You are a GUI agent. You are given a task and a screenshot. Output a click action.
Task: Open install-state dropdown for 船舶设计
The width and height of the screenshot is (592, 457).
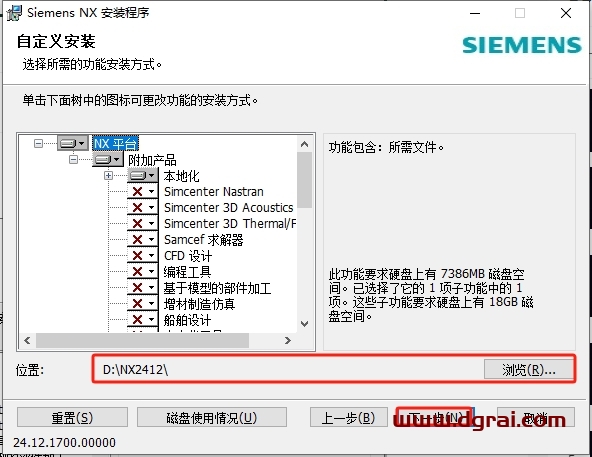[143, 320]
